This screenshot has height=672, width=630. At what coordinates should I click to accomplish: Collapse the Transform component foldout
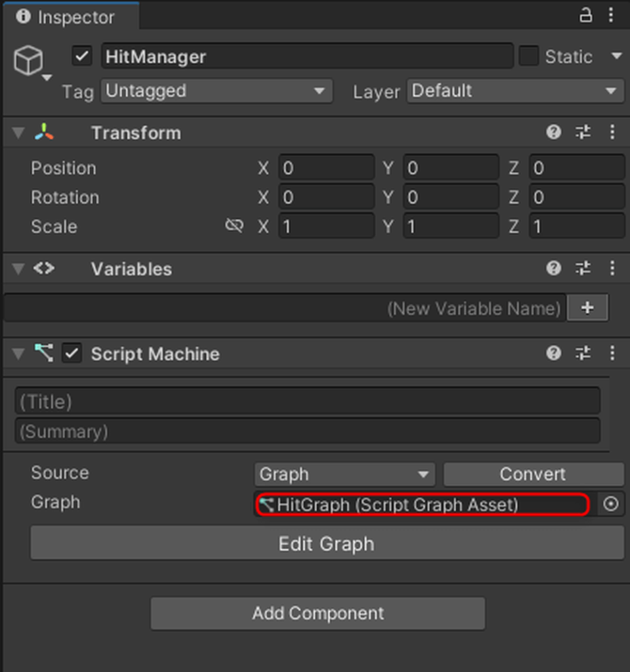click(x=18, y=133)
